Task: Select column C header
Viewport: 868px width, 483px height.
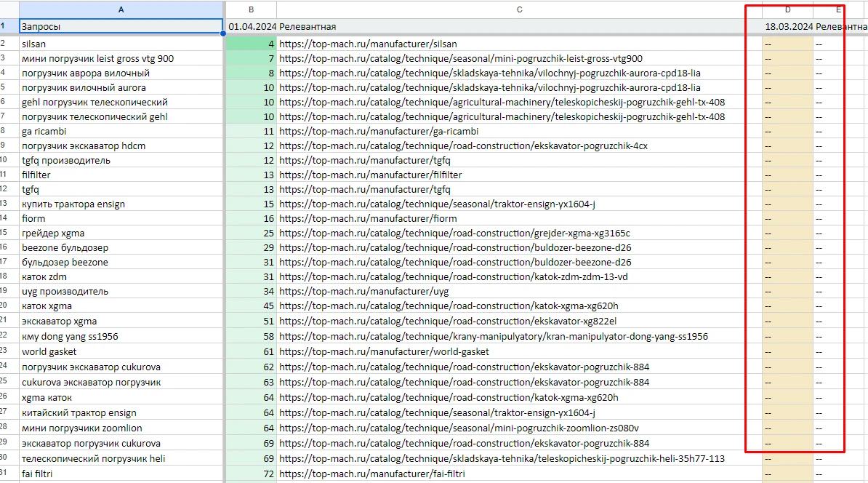Action: (x=519, y=9)
